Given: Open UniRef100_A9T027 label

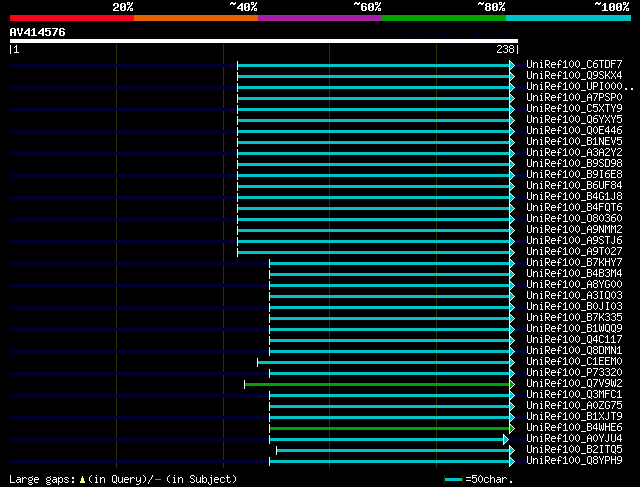Looking at the screenshot, I should 574,252.
